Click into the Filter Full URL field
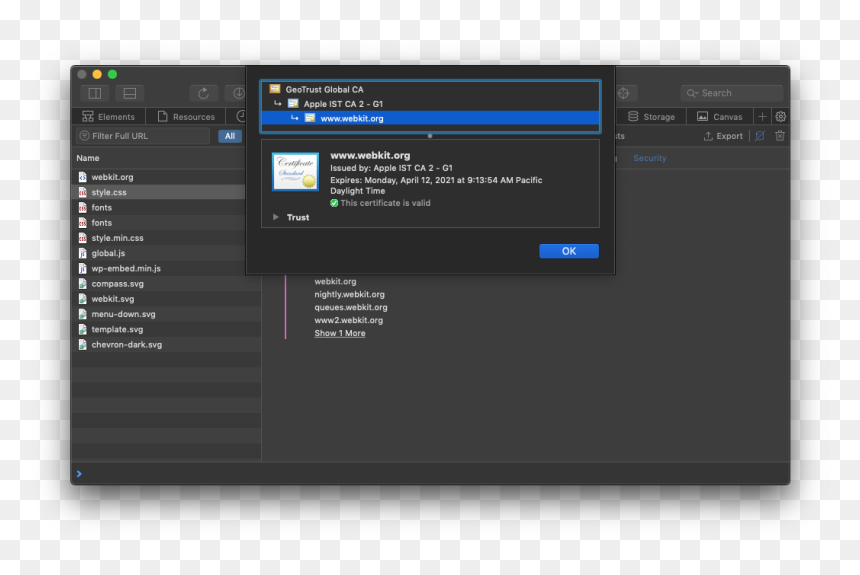Screen dimensions: 860x575 click(143, 136)
